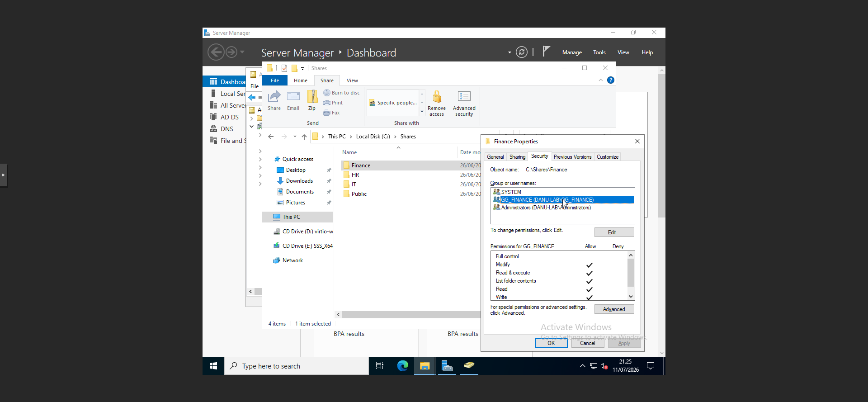The image size is (868, 402).
Task: Click Explorer help question mark icon
Action: (x=611, y=80)
